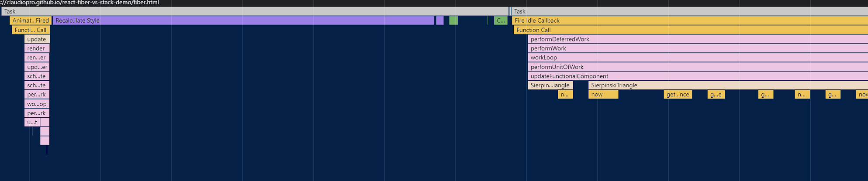Click the "render" block in left call stack
The width and height of the screenshot is (868, 181).
click(x=37, y=48)
